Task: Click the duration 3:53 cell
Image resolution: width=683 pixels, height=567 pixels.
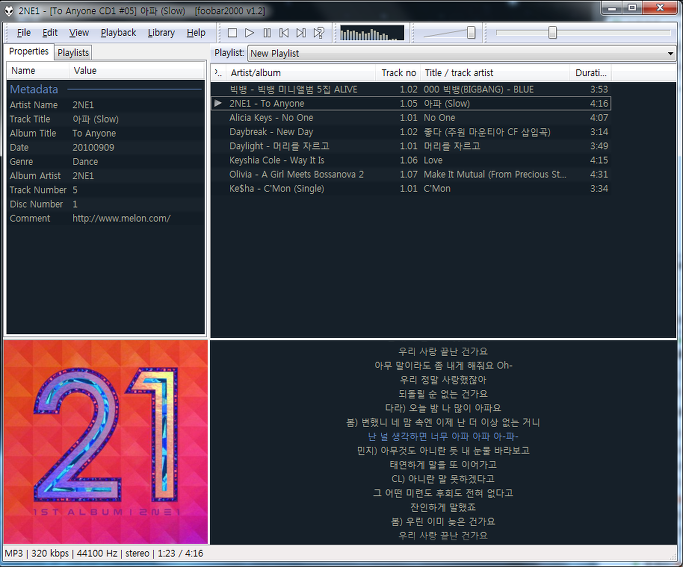Action: point(599,89)
